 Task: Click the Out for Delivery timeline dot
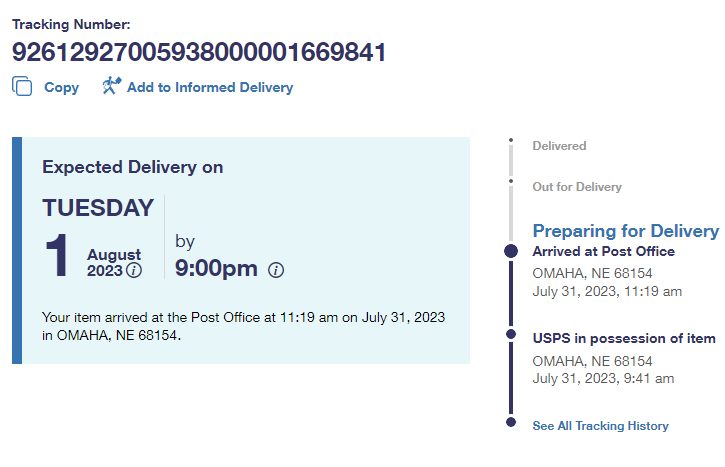510,182
